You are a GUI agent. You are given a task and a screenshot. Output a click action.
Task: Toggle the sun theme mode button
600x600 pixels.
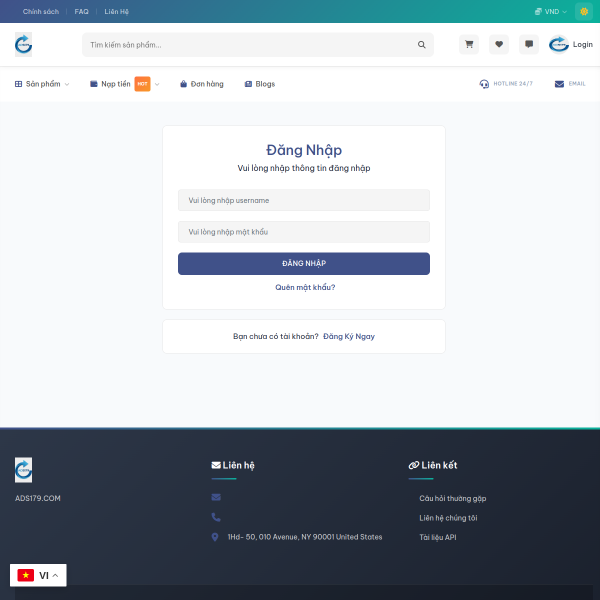584,11
